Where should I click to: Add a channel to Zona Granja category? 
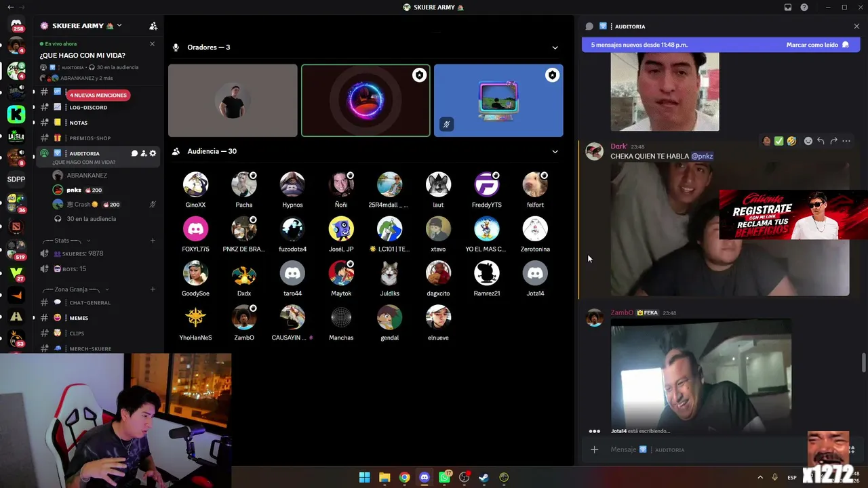(153, 289)
